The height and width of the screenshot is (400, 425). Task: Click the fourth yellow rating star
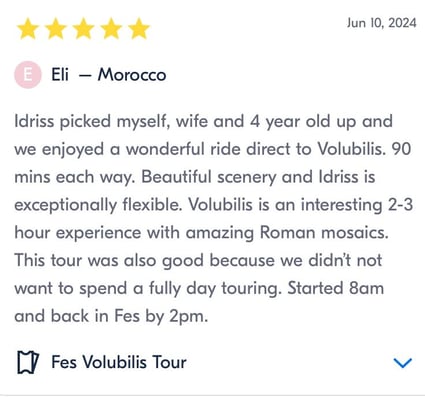111,29
